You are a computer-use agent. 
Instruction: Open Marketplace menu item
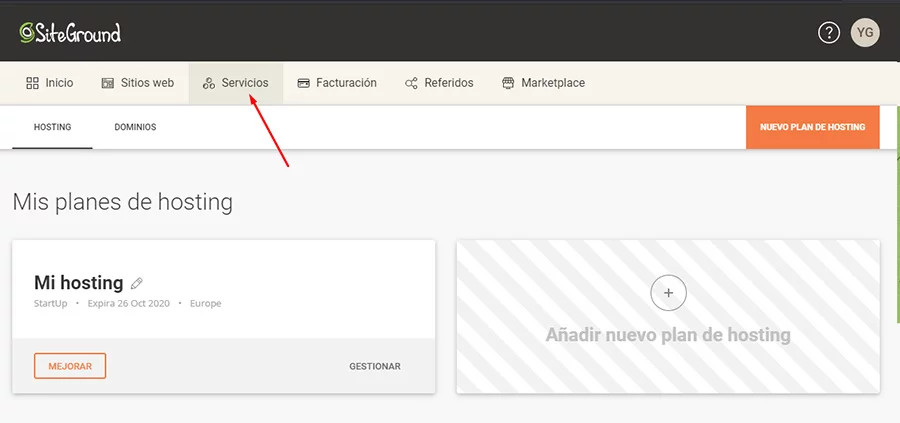coord(544,83)
